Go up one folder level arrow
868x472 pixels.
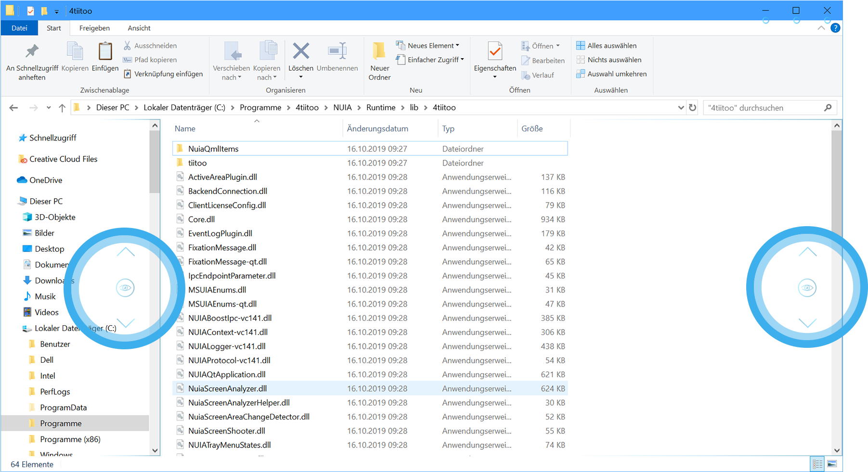[x=62, y=108]
